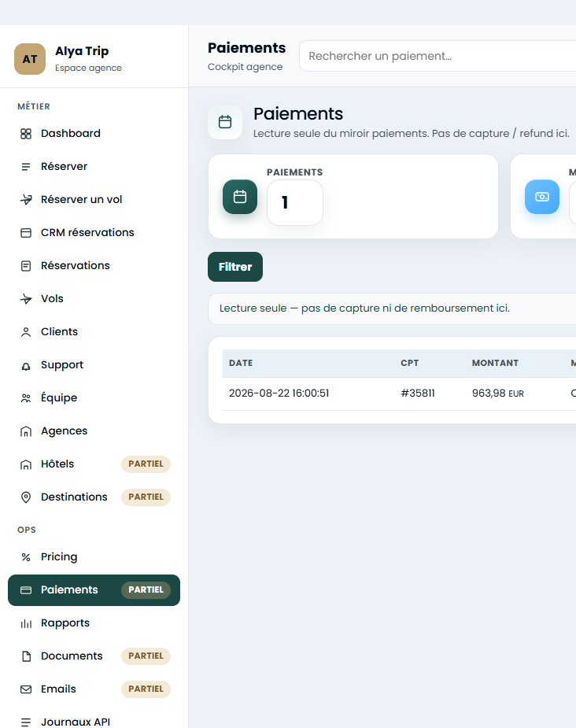Focus the Rechercher un paiement search field

point(438,56)
